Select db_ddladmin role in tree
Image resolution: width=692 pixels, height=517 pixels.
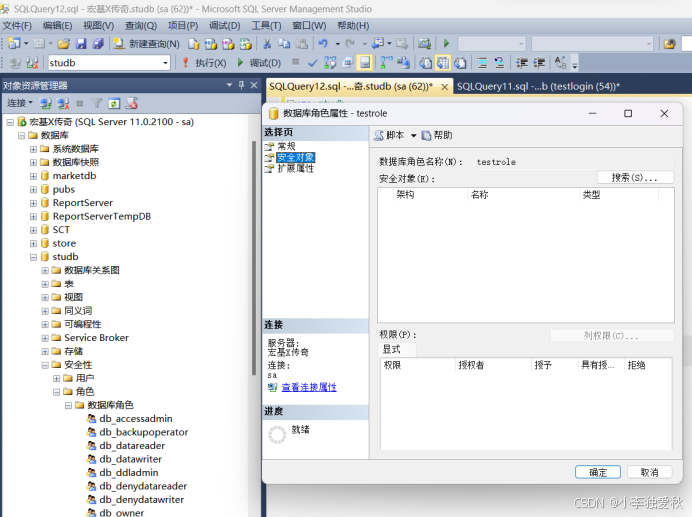point(128,472)
